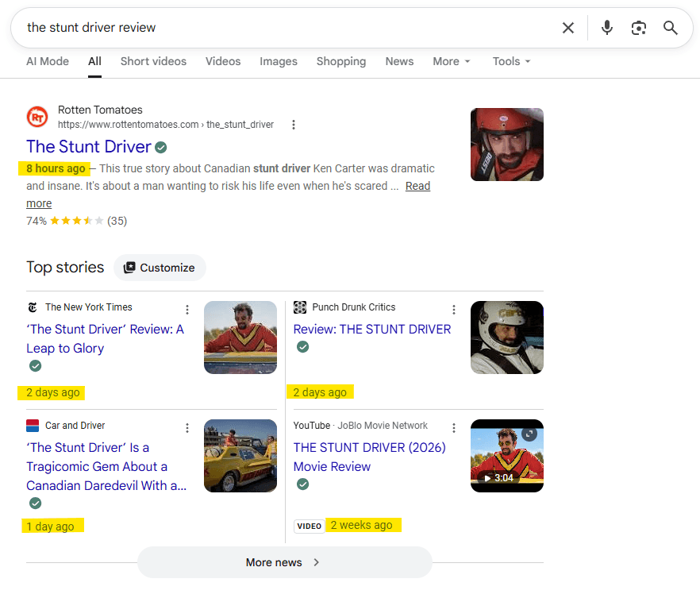
Task: Click the Car and Driver favicon
Action: point(33,426)
